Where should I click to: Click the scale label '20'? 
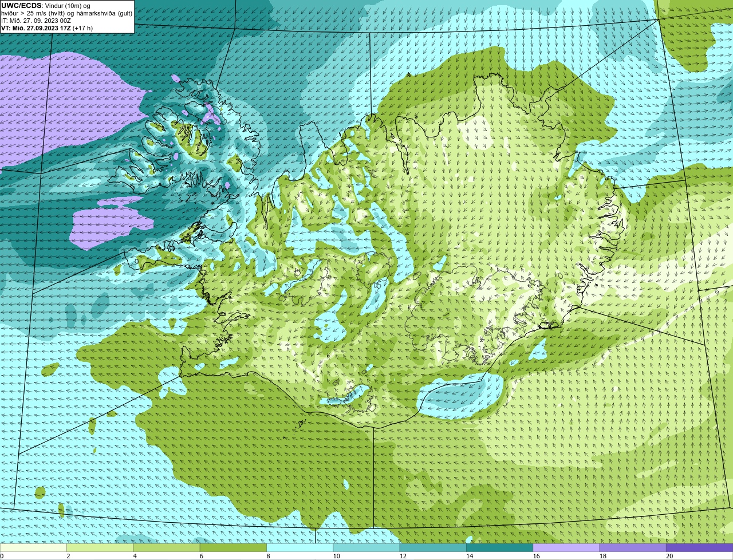(x=669, y=556)
